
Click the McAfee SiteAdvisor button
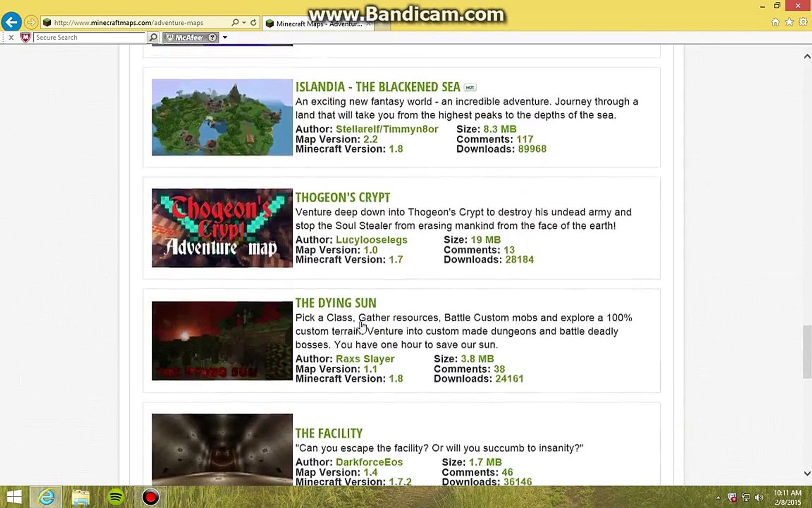pyautogui.click(x=186, y=37)
